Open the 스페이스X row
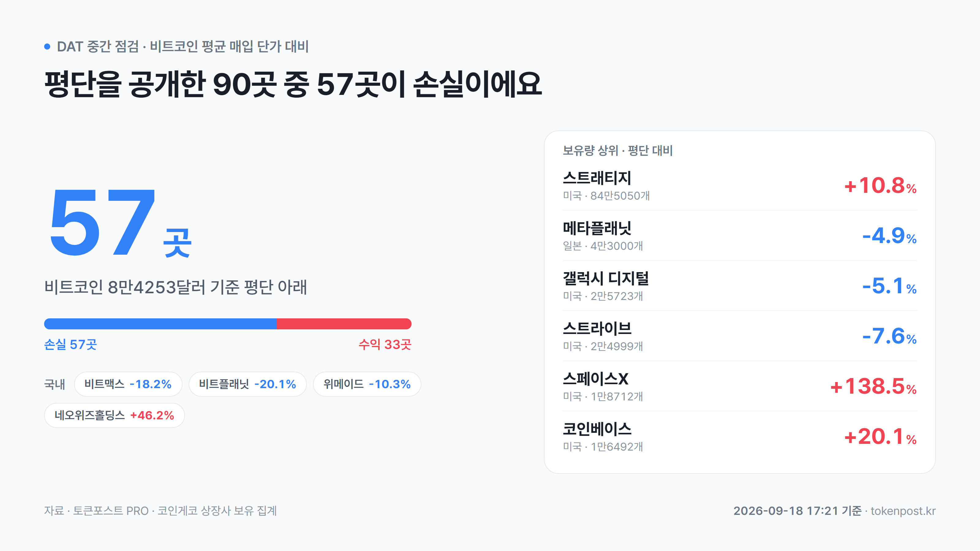 (740, 386)
